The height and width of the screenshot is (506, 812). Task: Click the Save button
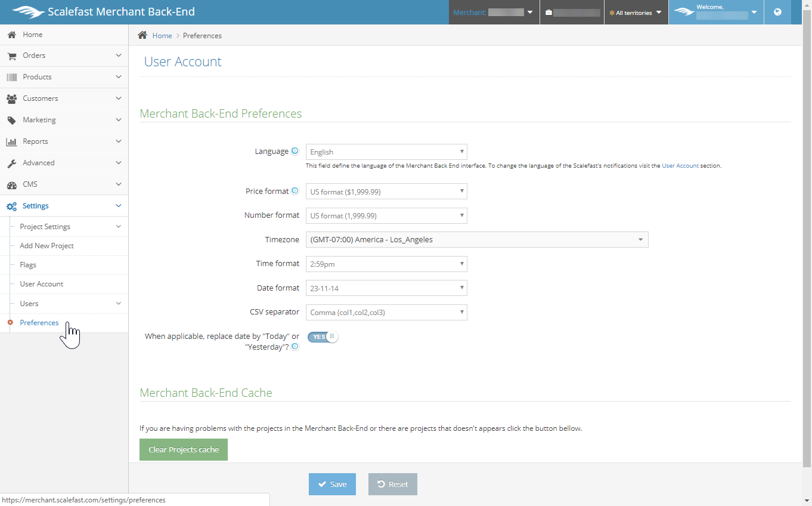click(x=332, y=485)
